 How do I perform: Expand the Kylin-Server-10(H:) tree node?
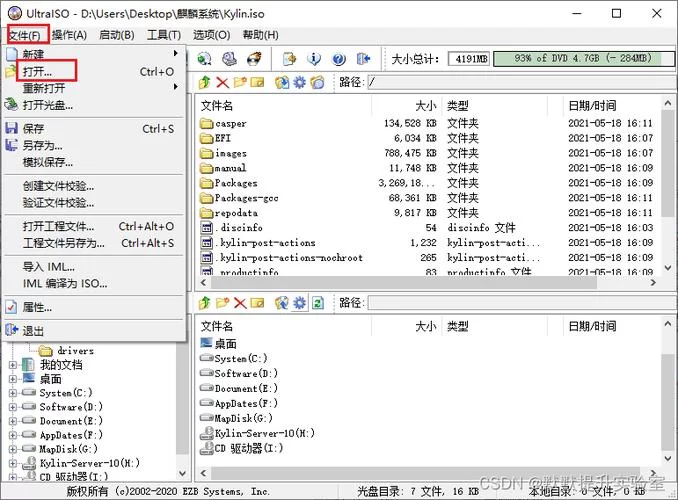click(13, 463)
